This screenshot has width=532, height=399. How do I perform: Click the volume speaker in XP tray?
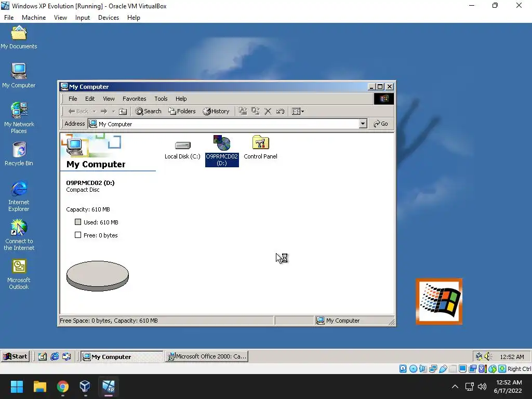point(488,356)
